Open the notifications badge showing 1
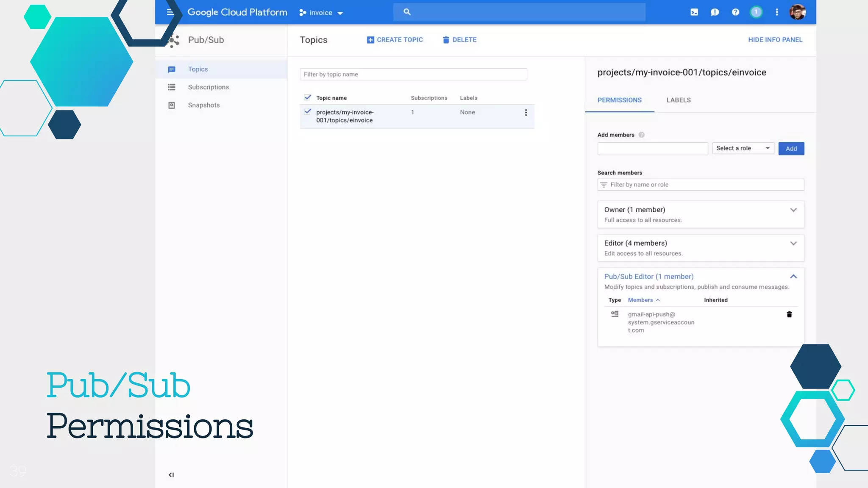868x488 pixels. pyautogui.click(x=756, y=12)
